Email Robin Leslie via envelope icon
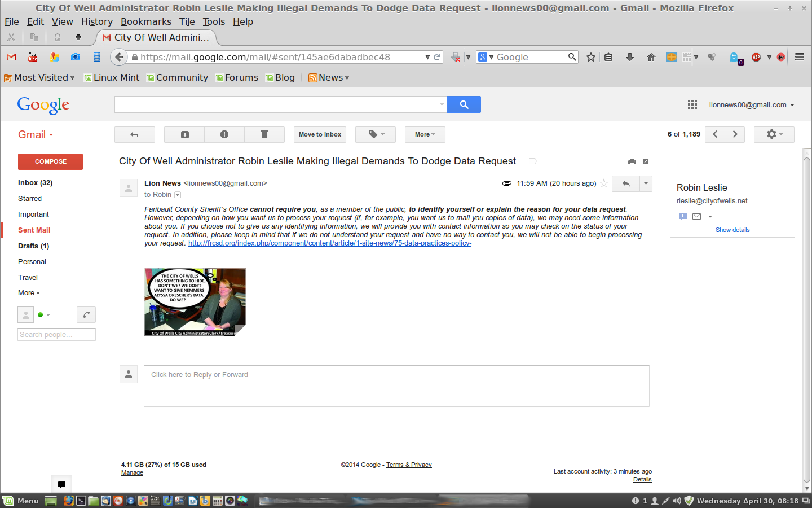 pos(697,216)
